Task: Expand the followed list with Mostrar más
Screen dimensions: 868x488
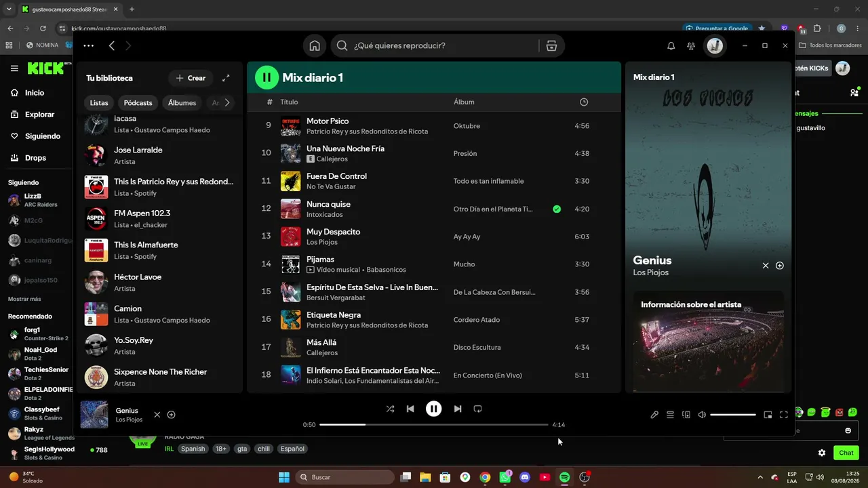Action: 24,299
